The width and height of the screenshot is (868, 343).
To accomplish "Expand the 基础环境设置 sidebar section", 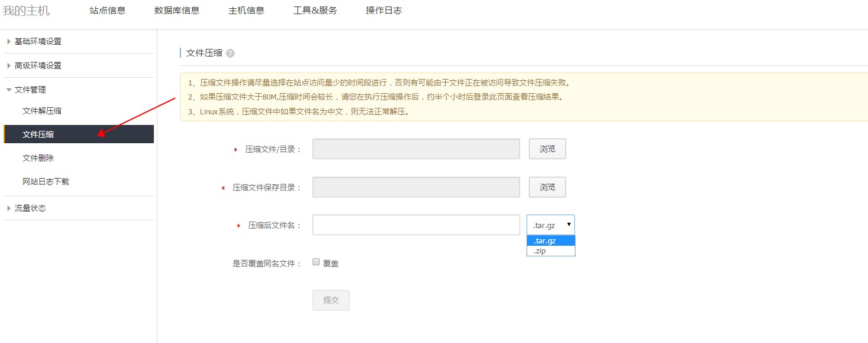I will tap(38, 41).
